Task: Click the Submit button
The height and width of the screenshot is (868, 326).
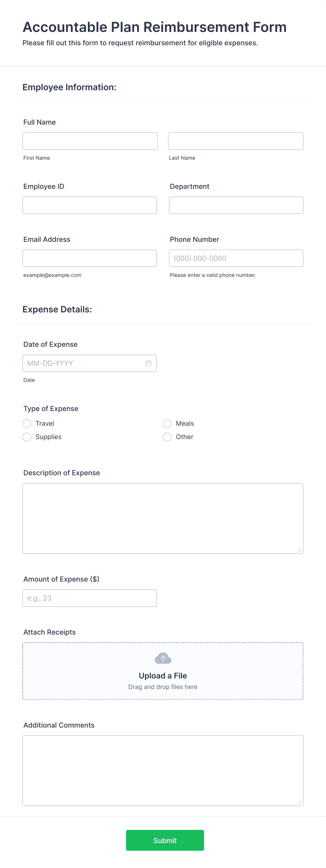Action: click(165, 840)
